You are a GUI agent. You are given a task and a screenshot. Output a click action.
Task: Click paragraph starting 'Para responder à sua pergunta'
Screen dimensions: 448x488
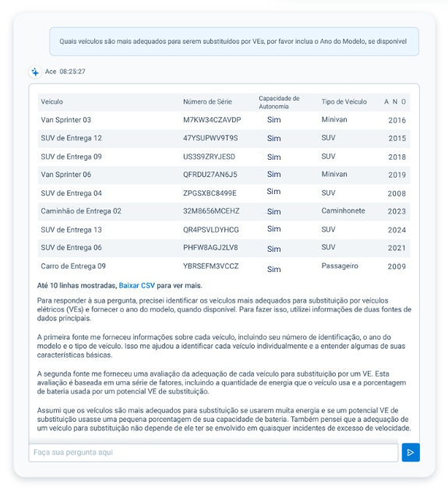coord(224,309)
